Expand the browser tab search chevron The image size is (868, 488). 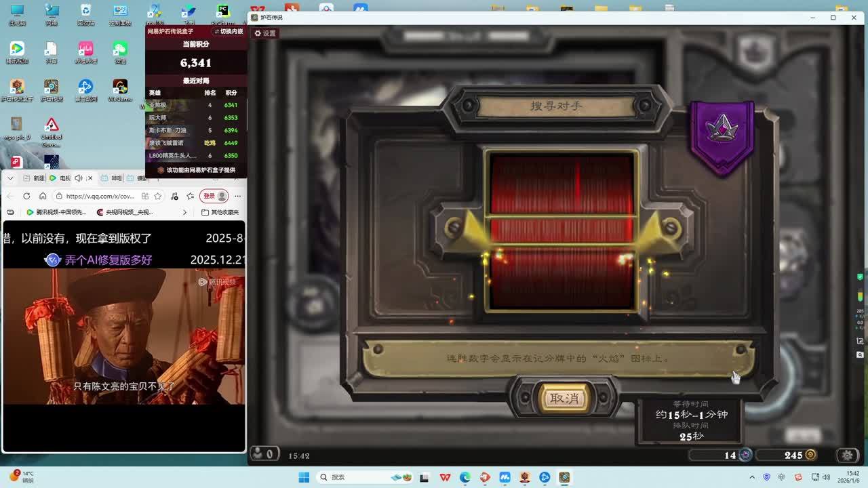[12, 178]
